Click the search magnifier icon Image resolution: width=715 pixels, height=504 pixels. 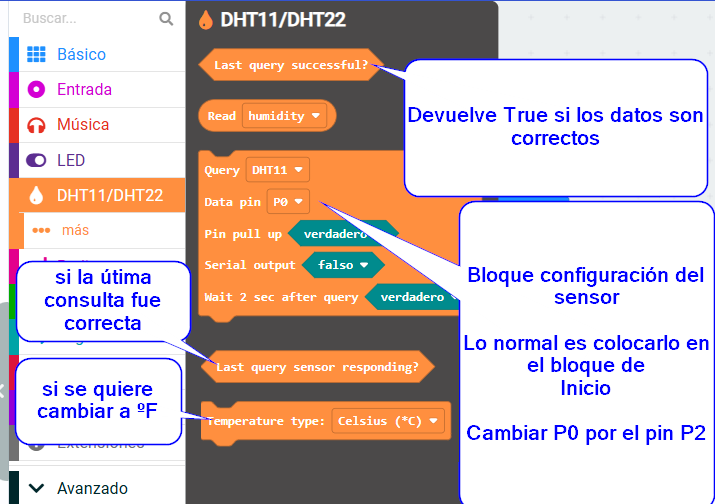[166, 18]
